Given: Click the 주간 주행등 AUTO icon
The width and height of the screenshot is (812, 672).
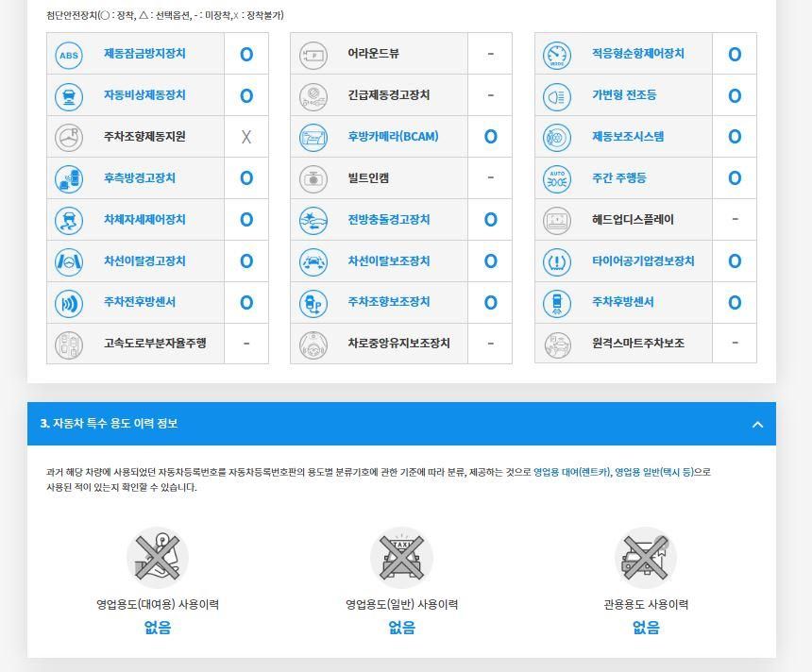Looking at the screenshot, I should pyautogui.click(x=557, y=179).
